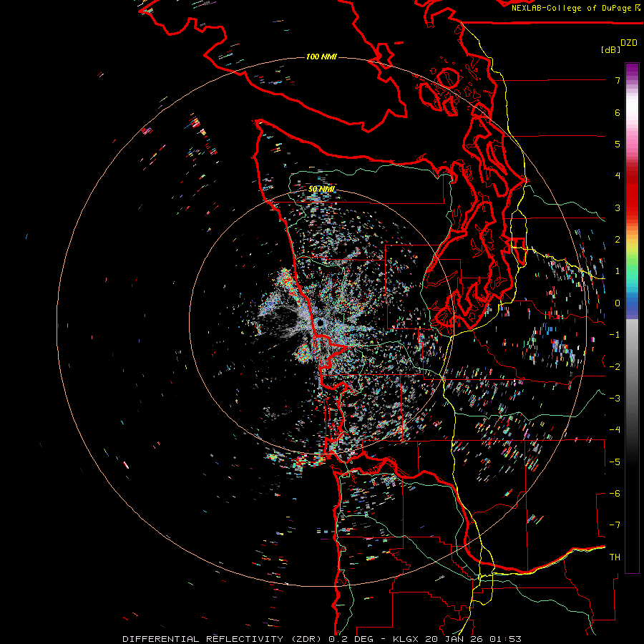Click the 100 NMI range ring label
Screen dimensions: 644x644
[x=321, y=57]
